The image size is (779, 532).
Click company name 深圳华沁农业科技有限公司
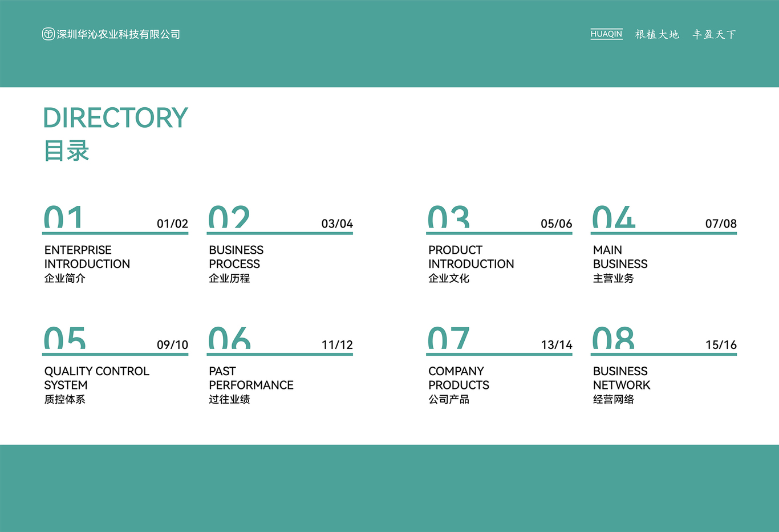tap(119, 34)
